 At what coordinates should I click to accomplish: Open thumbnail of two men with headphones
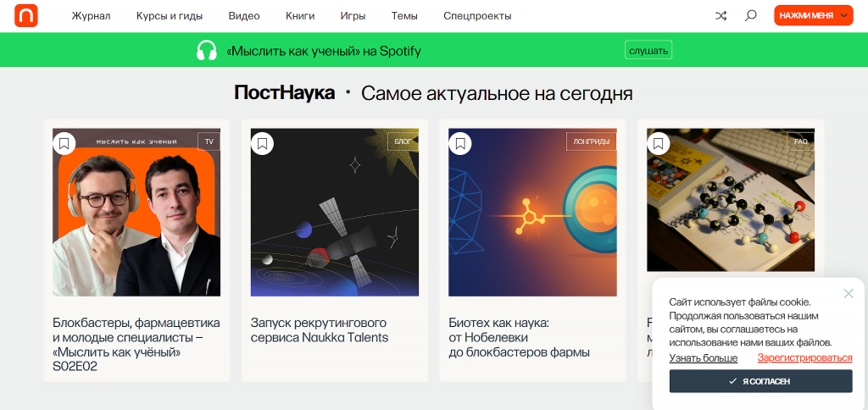[136, 213]
